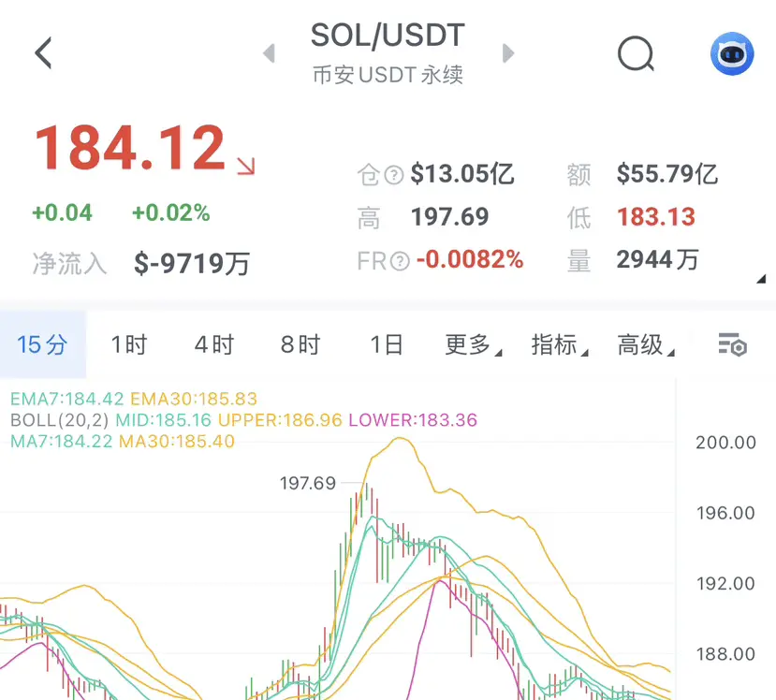Tap the open interest help icon
The image size is (776, 700).
click(394, 175)
